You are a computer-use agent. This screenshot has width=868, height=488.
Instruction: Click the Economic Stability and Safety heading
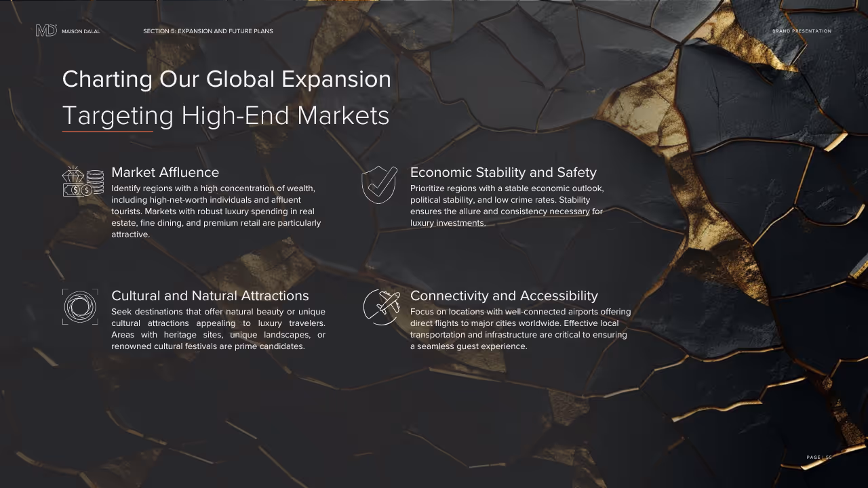click(503, 172)
